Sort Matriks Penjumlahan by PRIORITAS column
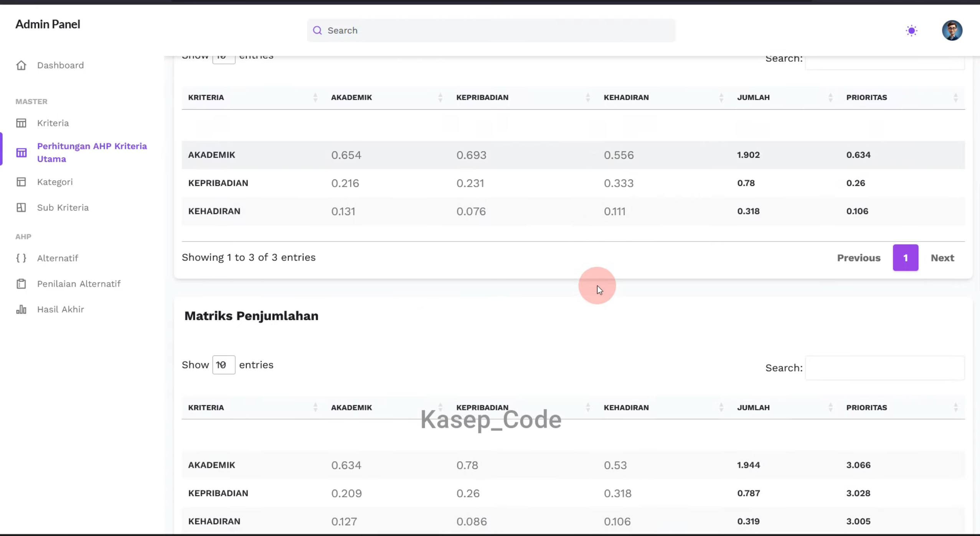 pos(955,407)
